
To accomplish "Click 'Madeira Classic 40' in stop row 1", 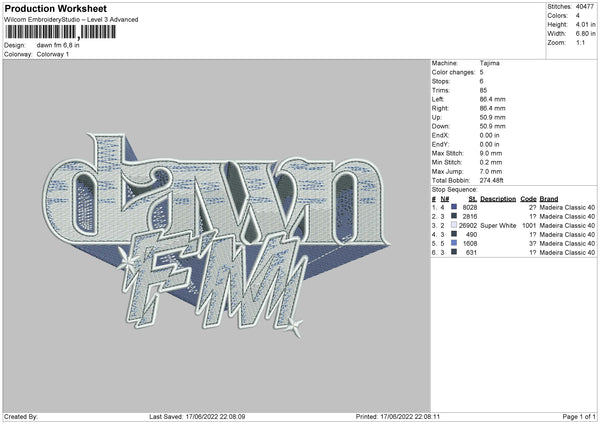I will 567,207.
